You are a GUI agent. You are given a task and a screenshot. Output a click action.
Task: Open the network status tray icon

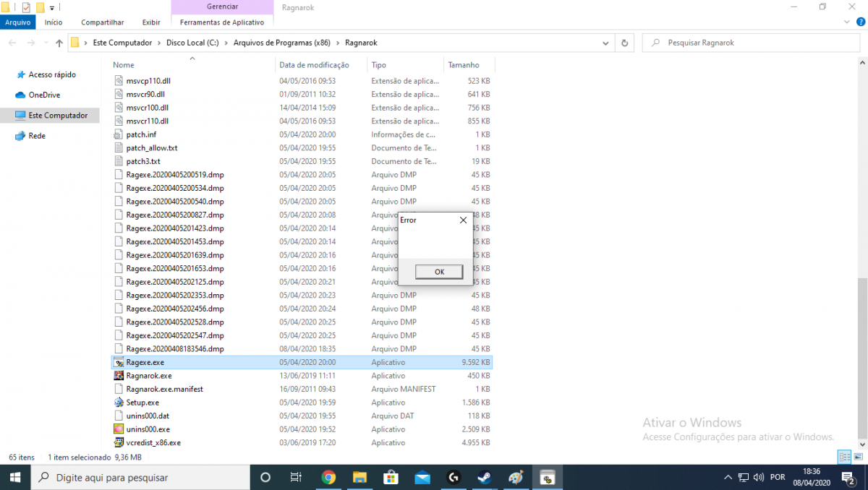(744, 477)
